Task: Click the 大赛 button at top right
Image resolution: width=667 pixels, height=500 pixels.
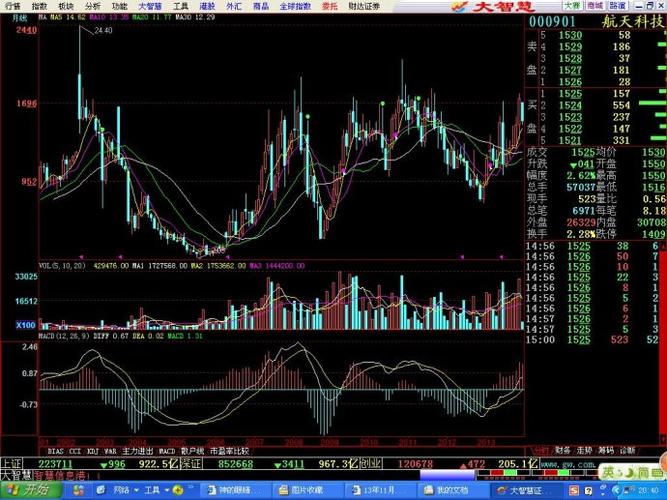Action: 573,6
